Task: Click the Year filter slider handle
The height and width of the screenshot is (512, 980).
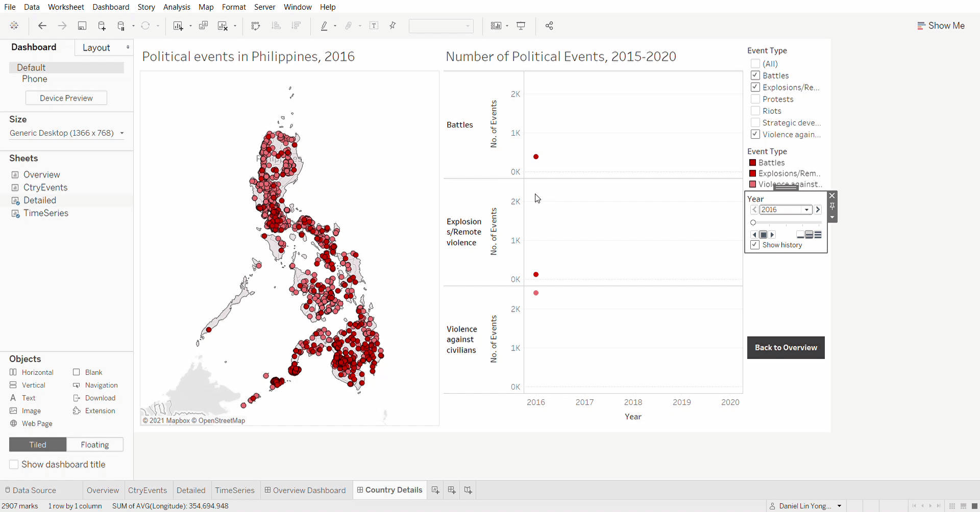Action: (x=755, y=222)
